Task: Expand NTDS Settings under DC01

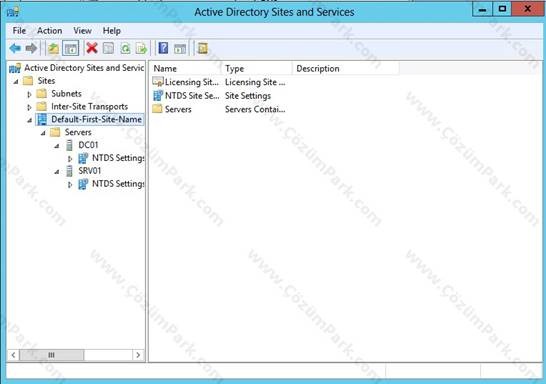Action: (70, 159)
